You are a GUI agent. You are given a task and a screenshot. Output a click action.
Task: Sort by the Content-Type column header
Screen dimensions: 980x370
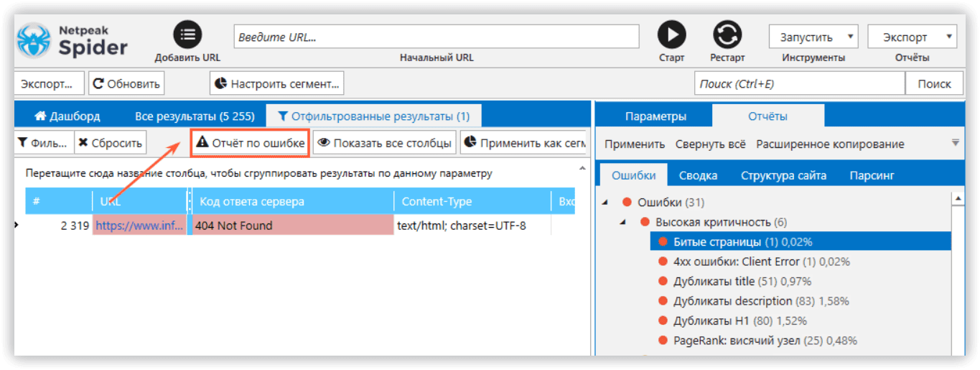[x=472, y=202]
